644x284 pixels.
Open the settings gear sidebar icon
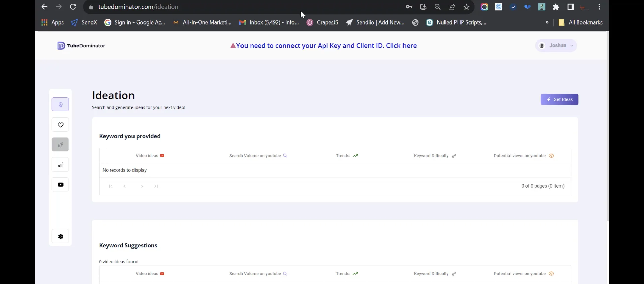coord(60,236)
